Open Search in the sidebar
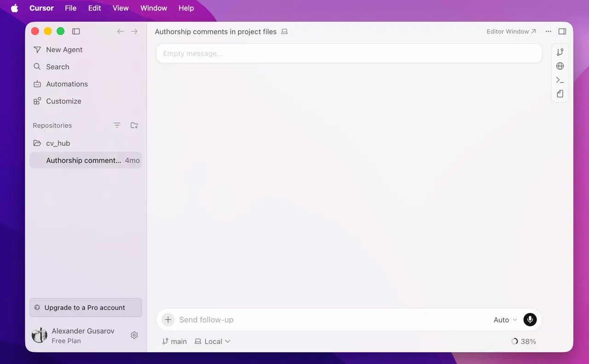This screenshot has height=364, width=589. pyautogui.click(x=86, y=67)
